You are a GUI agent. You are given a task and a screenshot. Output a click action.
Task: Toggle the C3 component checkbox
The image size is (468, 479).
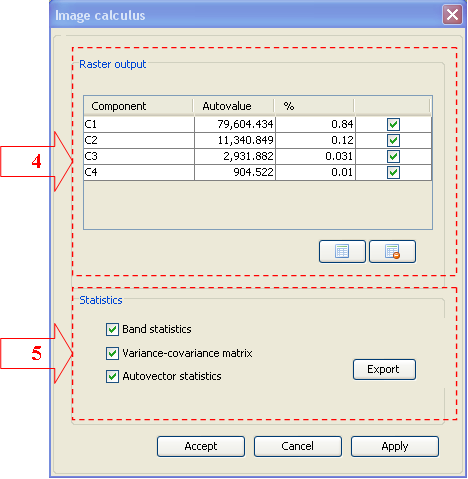pos(393,156)
